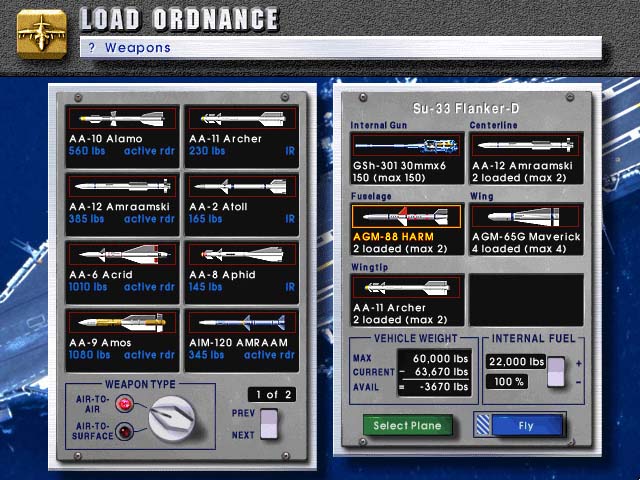
Task: Click the '4 loaded (max 4)' Maverick count
Action: pyautogui.click(x=519, y=249)
